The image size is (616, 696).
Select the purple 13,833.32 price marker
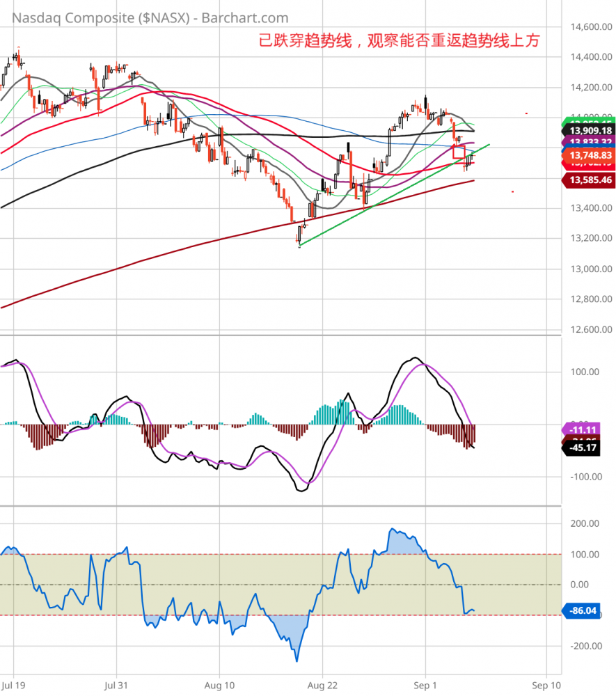[590, 141]
